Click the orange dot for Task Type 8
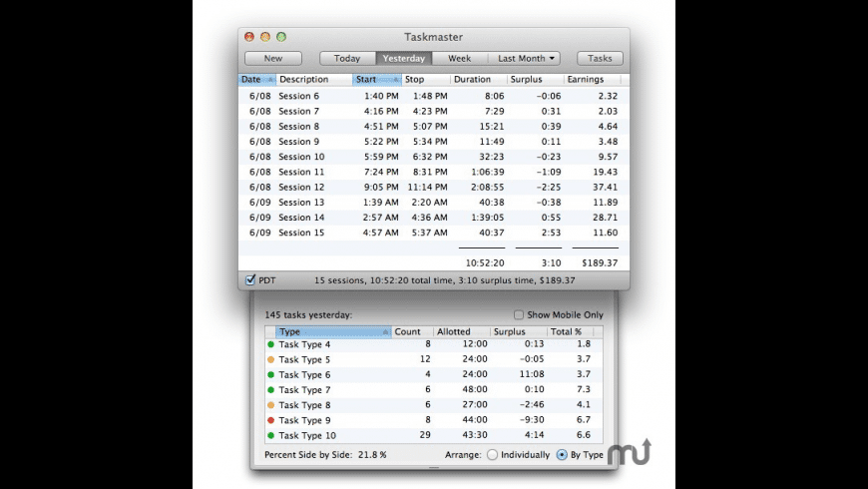 point(270,405)
